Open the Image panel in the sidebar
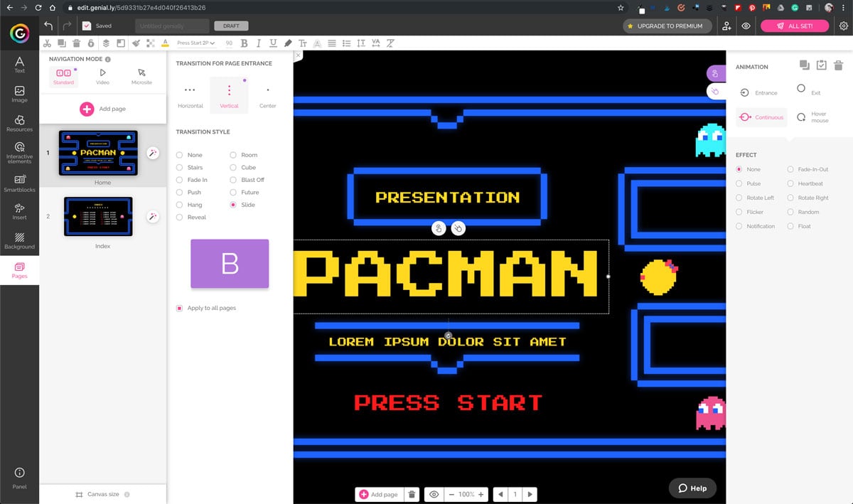The image size is (853, 504). coord(19,95)
